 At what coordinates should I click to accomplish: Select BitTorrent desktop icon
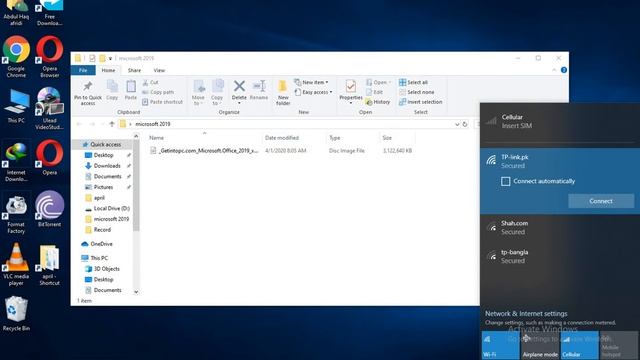[49, 209]
